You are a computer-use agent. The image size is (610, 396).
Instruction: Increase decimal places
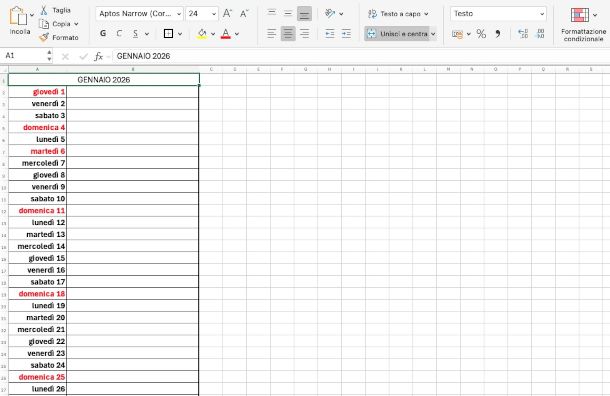click(523, 34)
